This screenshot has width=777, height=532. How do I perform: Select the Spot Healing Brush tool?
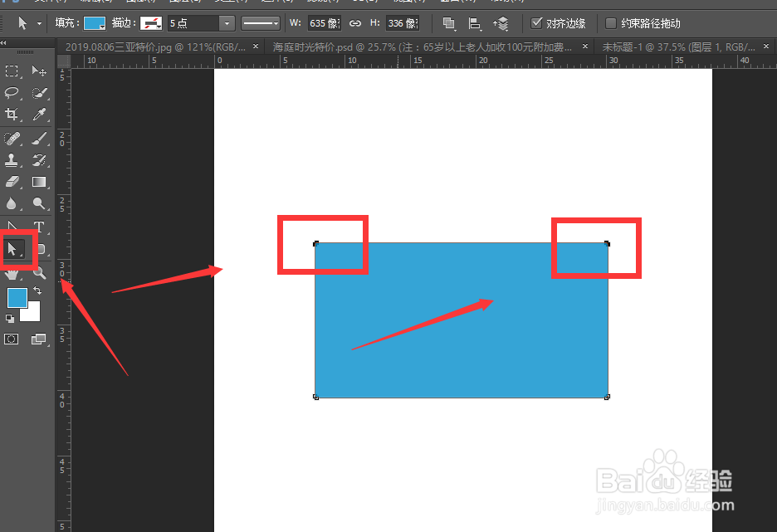tap(12, 139)
